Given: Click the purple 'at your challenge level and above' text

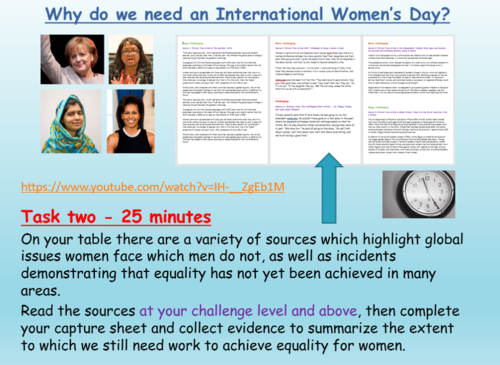Looking at the screenshot, I should coord(248,311).
